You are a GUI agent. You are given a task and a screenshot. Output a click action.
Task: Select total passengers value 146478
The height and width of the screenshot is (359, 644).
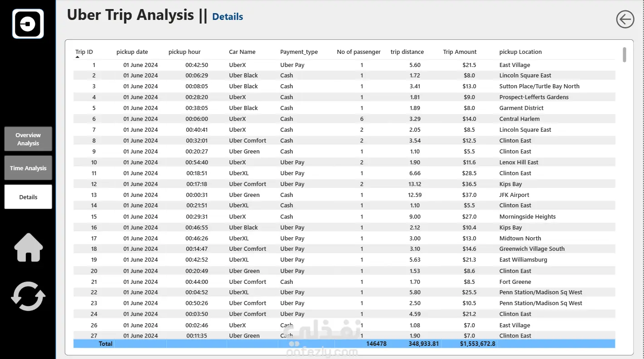pos(376,344)
